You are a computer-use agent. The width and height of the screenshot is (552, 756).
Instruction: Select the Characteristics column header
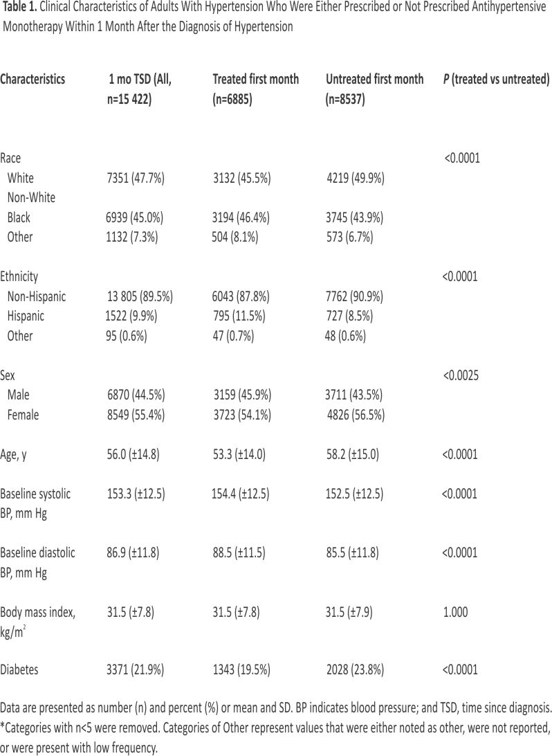click(x=33, y=79)
